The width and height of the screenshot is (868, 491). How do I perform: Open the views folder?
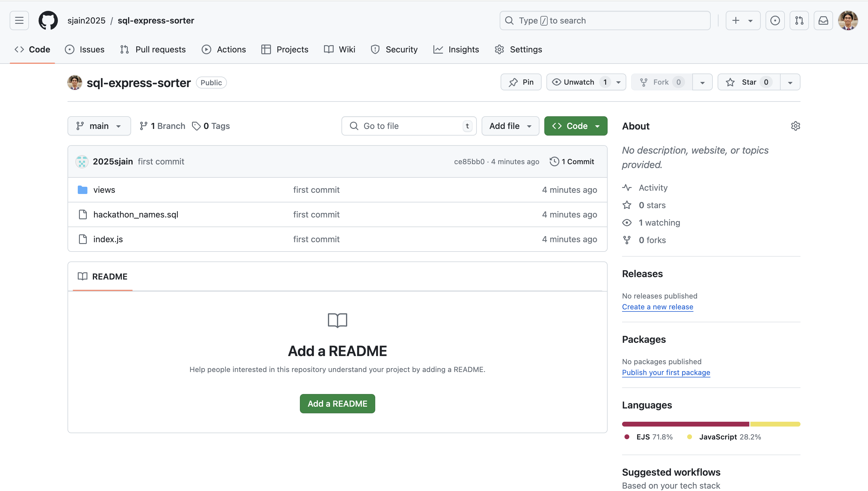coord(104,190)
